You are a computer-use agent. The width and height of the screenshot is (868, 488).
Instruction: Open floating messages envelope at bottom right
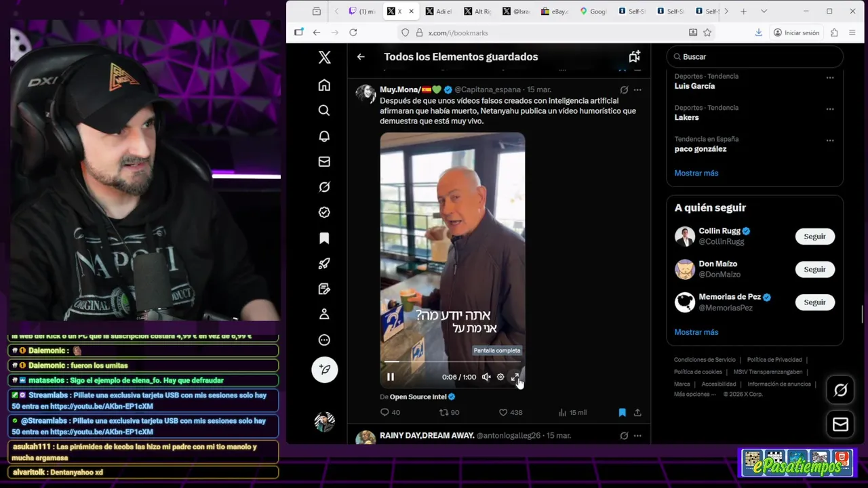[840, 424]
